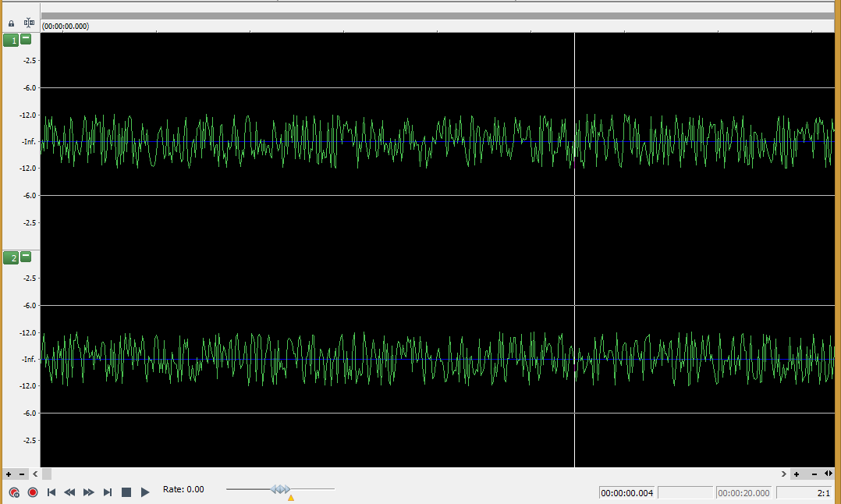
Task: Jump to start with Go to Start button
Action: point(51,492)
